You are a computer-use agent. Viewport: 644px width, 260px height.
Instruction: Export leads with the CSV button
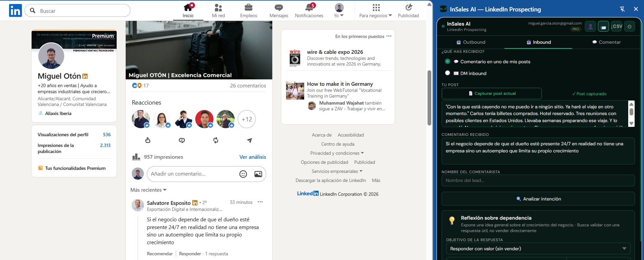[x=616, y=26]
